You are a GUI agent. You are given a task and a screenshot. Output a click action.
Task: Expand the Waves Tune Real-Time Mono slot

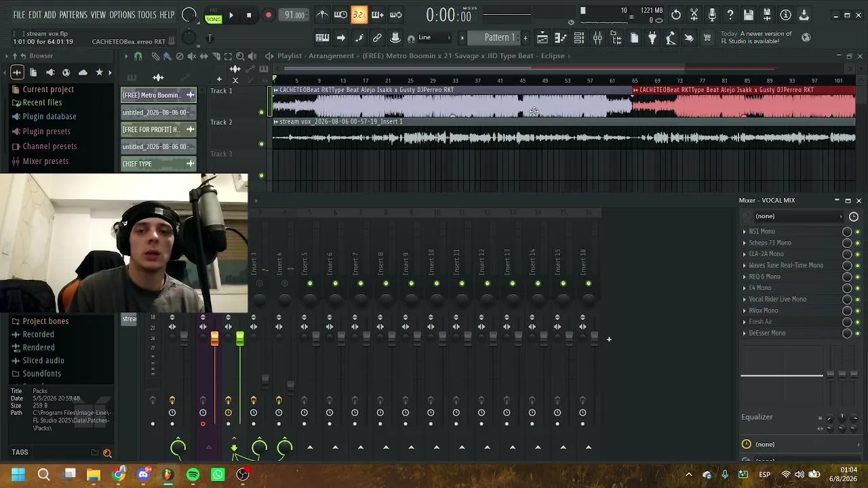[x=745, y=266]
